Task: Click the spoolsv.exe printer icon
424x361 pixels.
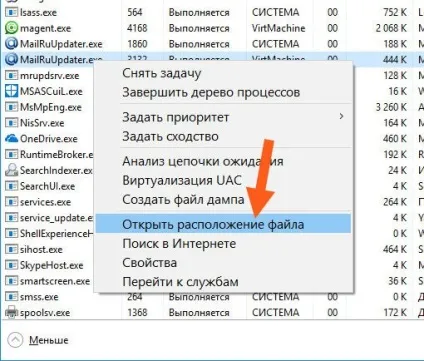Action: pos(11,312)
